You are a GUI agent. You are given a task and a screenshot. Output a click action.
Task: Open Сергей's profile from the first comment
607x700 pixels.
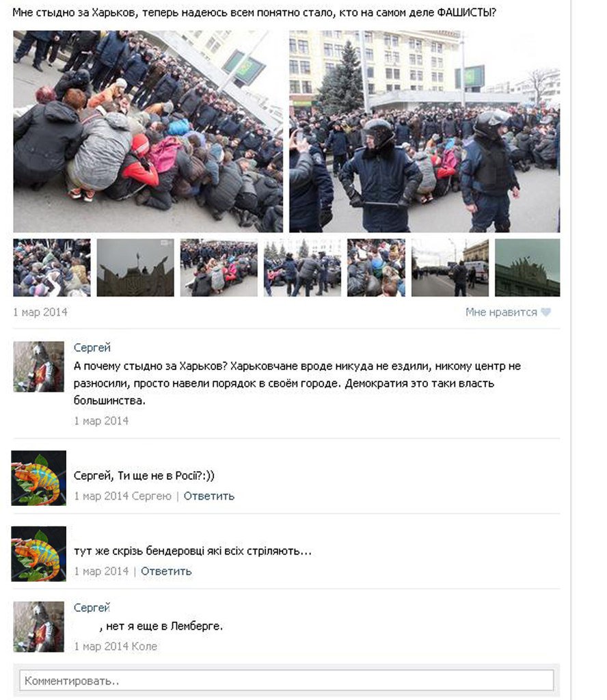92,347
